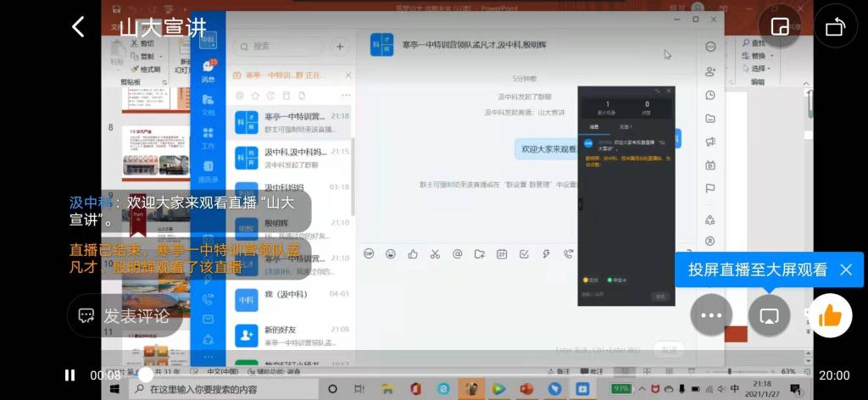Open the emoji picker in chat toolbar
The height and width of the screenshot is (400, 868).
click(x=391, y=254)
